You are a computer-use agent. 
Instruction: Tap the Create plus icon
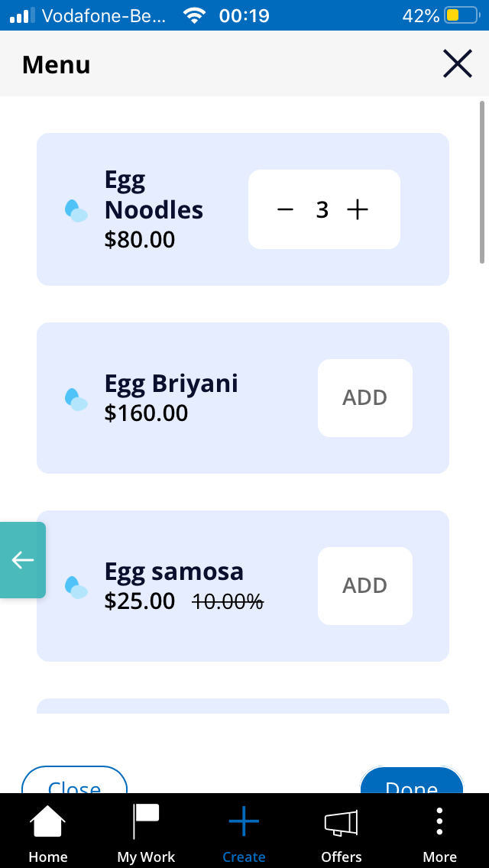[x=244, y=821]
